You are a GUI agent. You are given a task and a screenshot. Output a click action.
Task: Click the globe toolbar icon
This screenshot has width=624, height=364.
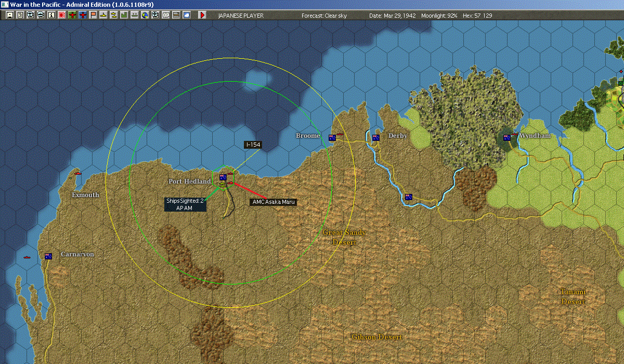[145, 15]
